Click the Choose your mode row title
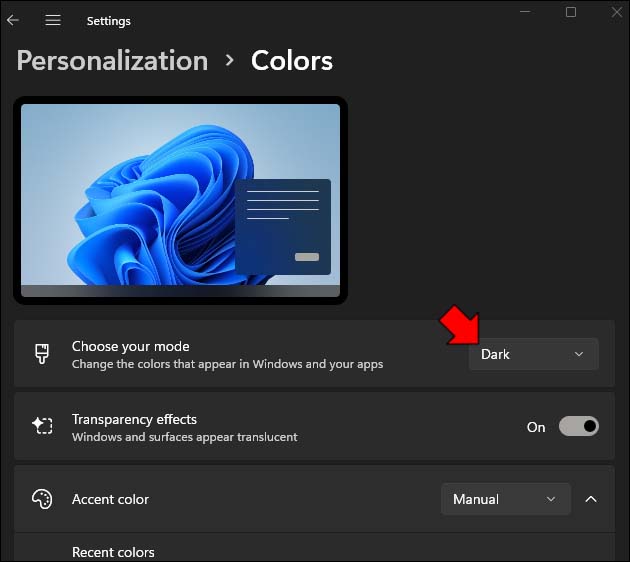The width and height of the screenshot is (630, 562). [x=130, y=346]
